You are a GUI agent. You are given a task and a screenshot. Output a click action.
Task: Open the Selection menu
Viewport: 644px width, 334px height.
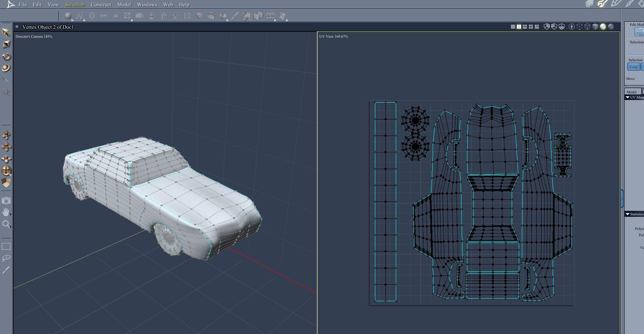(75, 4)
